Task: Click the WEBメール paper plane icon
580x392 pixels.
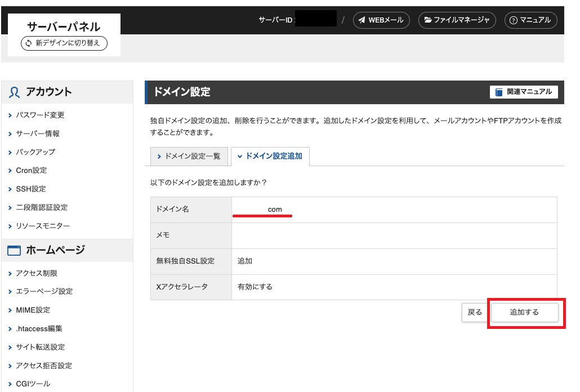Action: pos(362,20)
